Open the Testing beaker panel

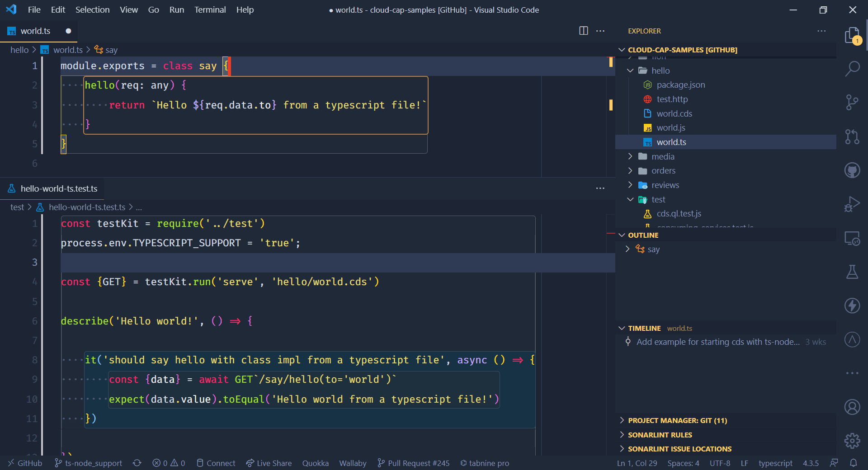(852, 272)
